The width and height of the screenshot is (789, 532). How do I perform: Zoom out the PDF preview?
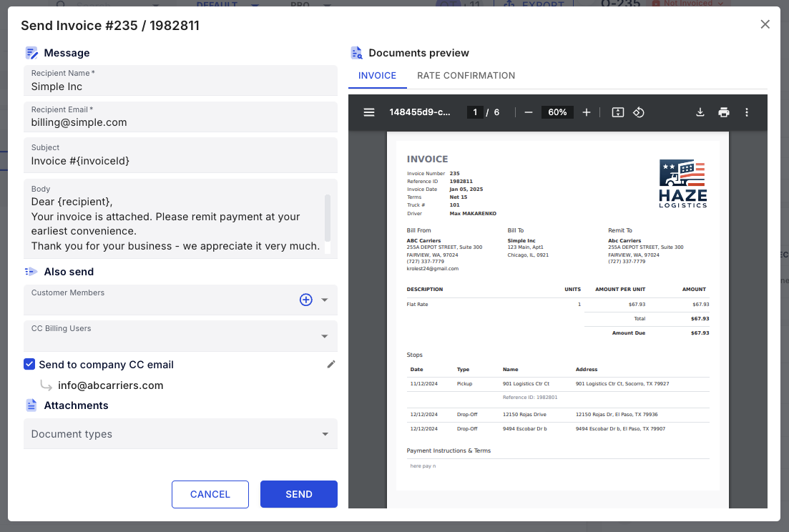coord(529,112)
